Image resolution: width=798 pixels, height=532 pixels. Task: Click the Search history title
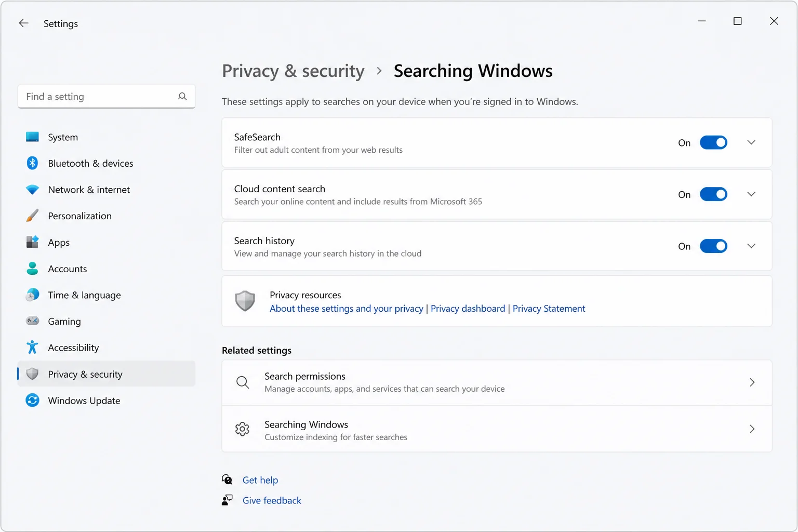[x=264, y=241]
